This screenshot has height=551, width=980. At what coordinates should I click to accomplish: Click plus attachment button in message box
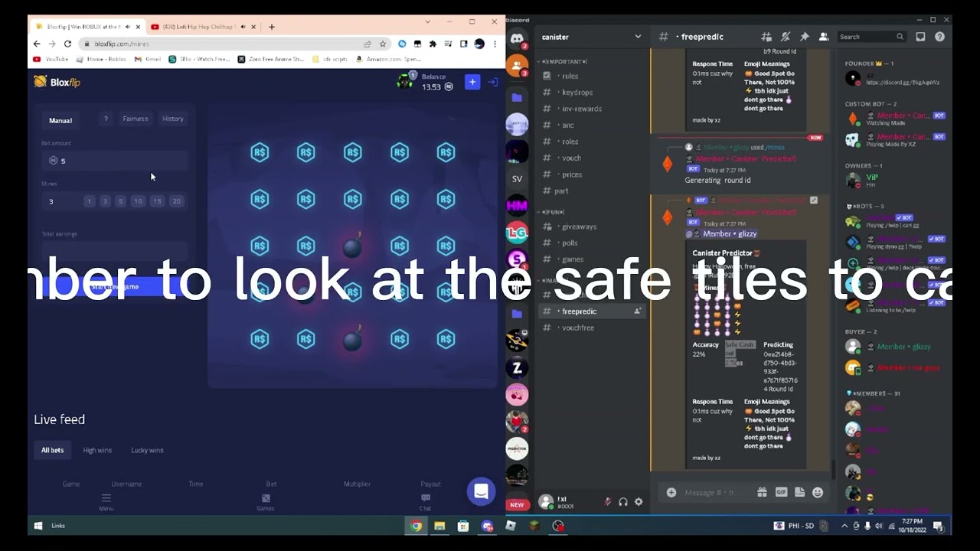coord(671,493)
